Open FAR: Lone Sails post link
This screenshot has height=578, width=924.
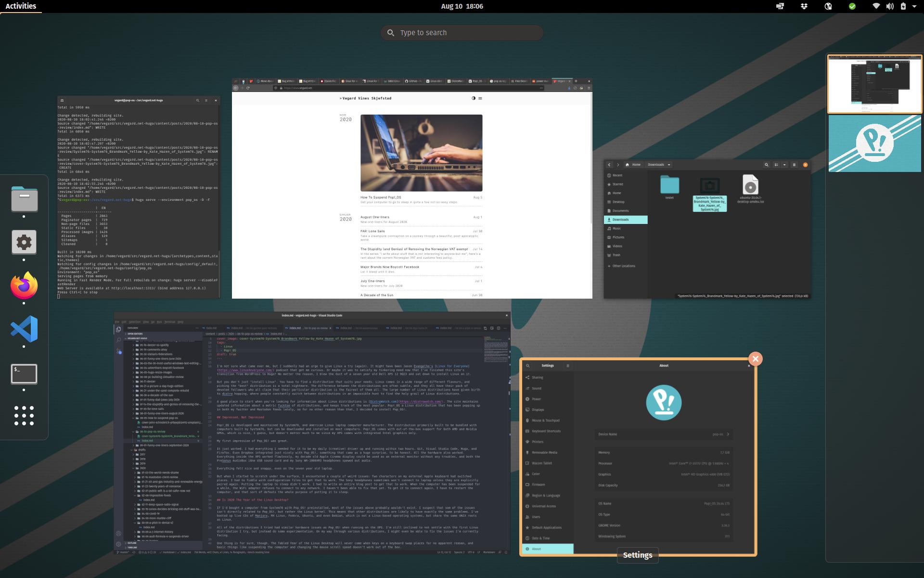pyautogui.click(x=372, y=231)
